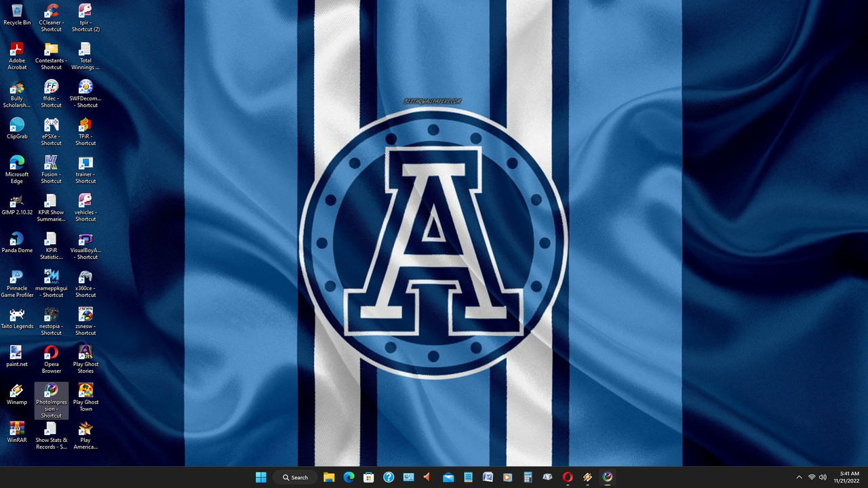Expand the hidden system tray icons
The height and width of the screenshot is (488, 868).
pos(799,477)
